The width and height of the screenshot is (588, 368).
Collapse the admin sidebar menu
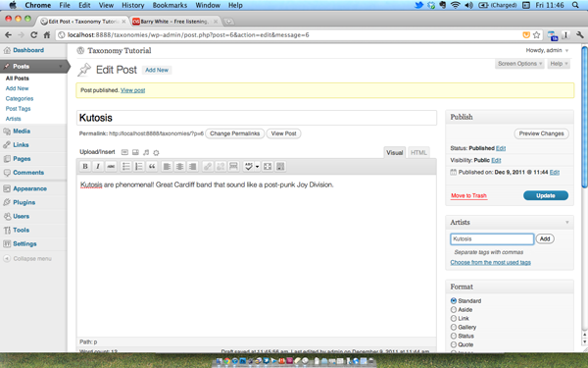[x=27, y=259]
